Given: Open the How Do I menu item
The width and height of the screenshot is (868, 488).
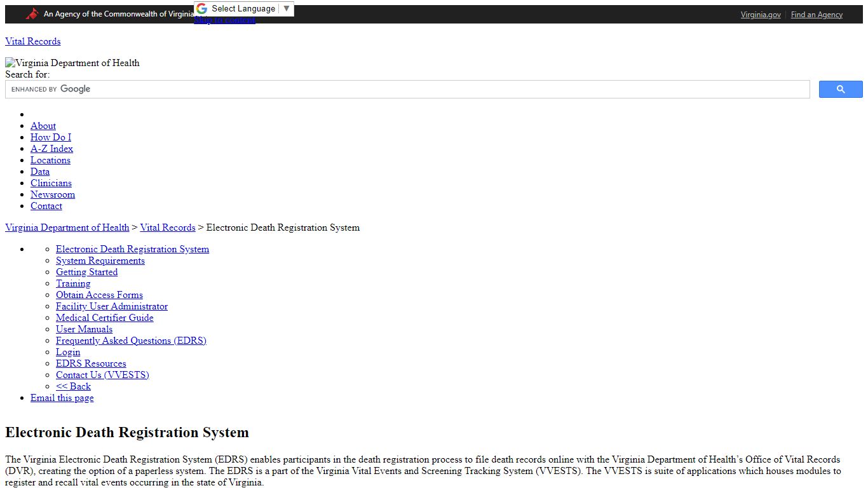Looking at the screenshot, I should click(51, 137).
